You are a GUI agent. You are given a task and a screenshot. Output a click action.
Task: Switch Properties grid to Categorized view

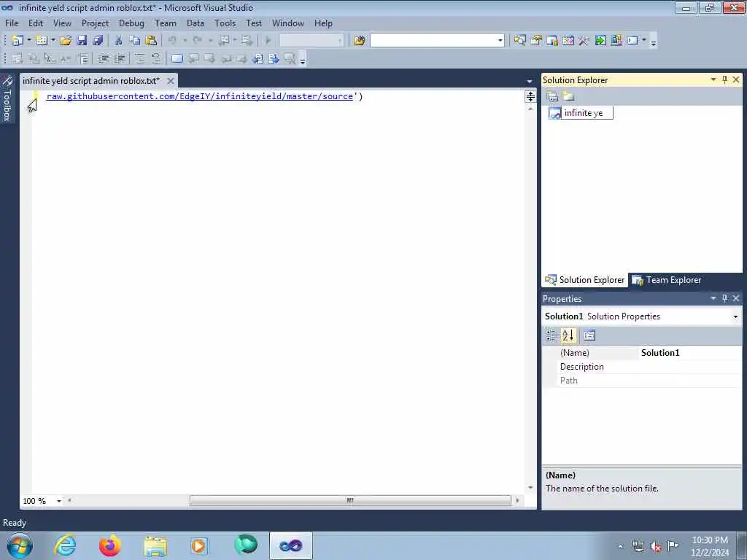[x=551, y=335]
